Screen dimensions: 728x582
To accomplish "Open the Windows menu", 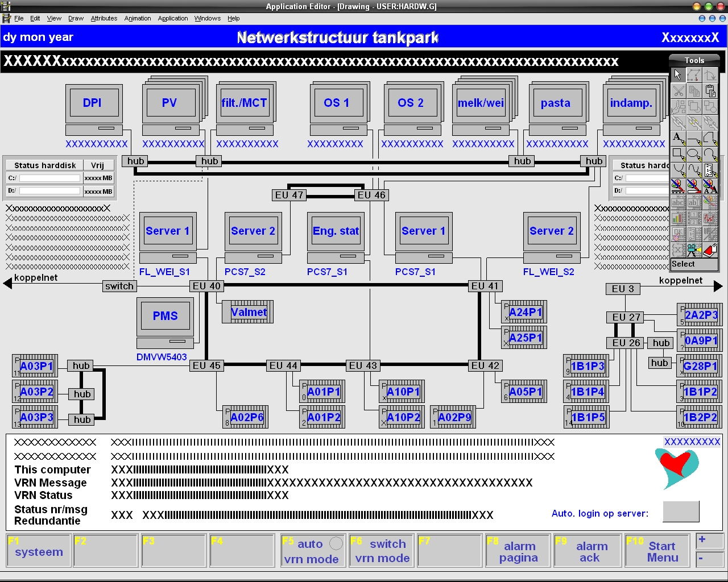I will click(x=207, y=18).
